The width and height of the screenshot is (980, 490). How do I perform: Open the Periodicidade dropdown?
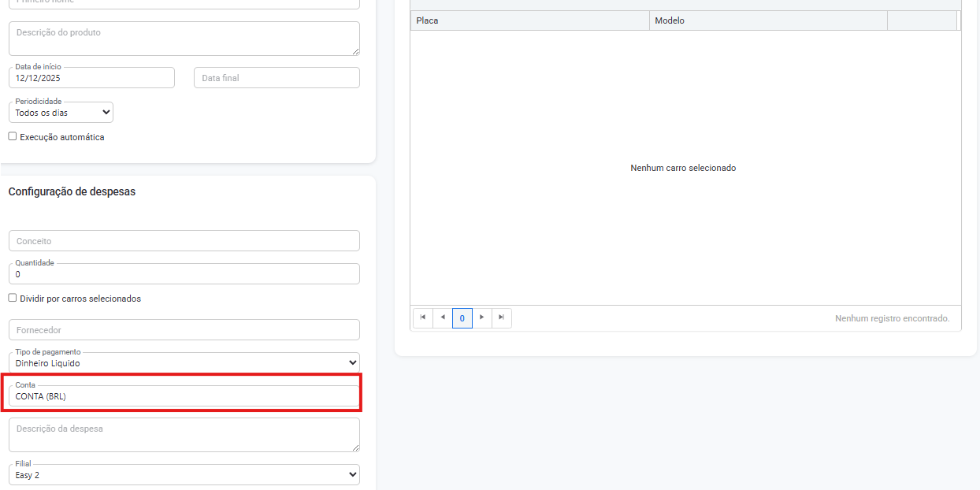tap(61, 113)
